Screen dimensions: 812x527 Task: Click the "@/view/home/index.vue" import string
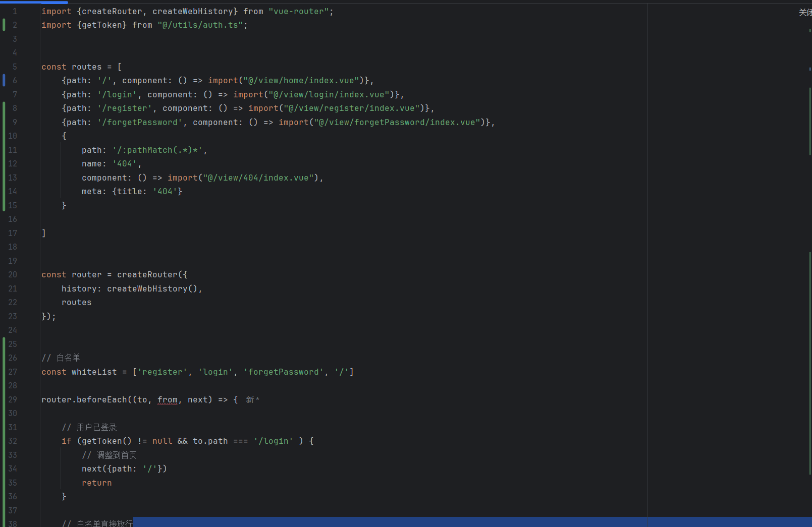(x=301, y=81)
